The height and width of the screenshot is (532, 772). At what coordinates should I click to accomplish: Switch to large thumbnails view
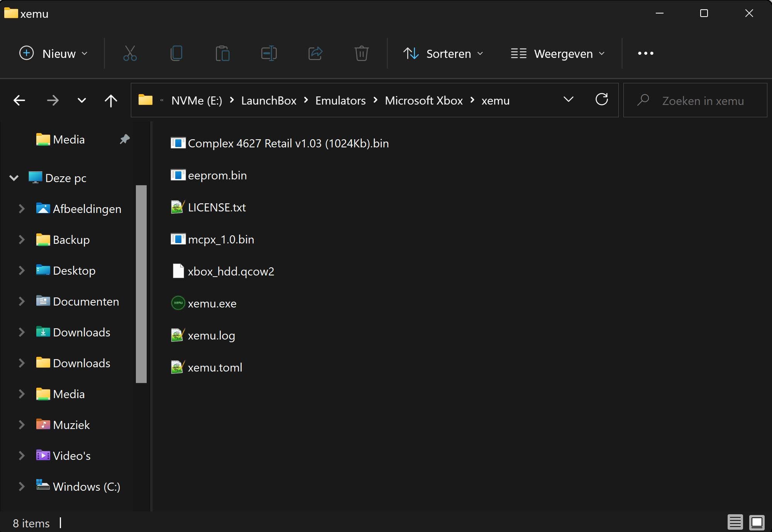click(757, 522)
